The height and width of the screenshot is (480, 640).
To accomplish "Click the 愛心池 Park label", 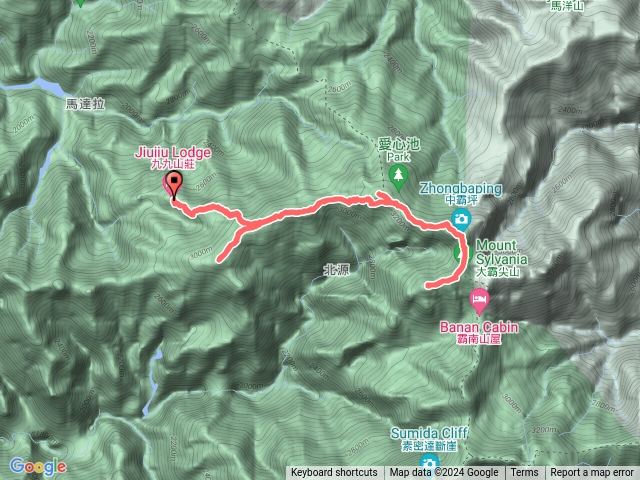I will [x=398, y=150].
